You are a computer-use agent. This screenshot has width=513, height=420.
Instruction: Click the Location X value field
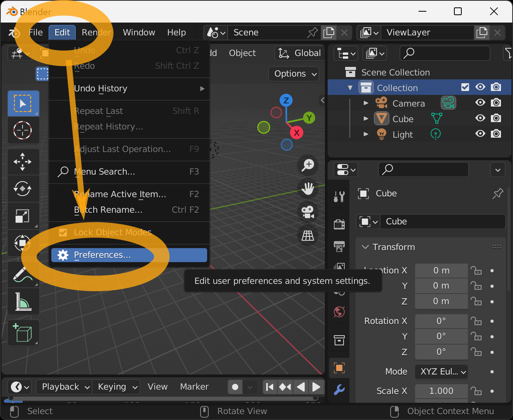pyautogui.click(x=441, y=270)
